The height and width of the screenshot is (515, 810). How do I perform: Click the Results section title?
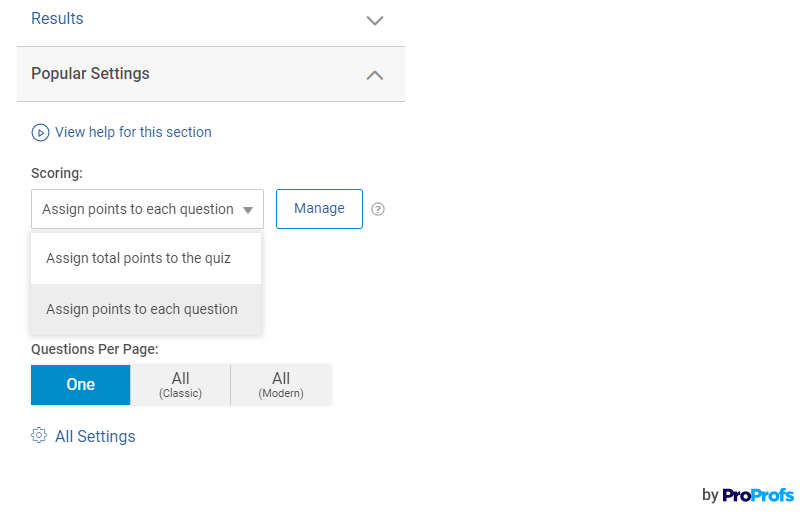pyautogui.click(x=57, y=19)
